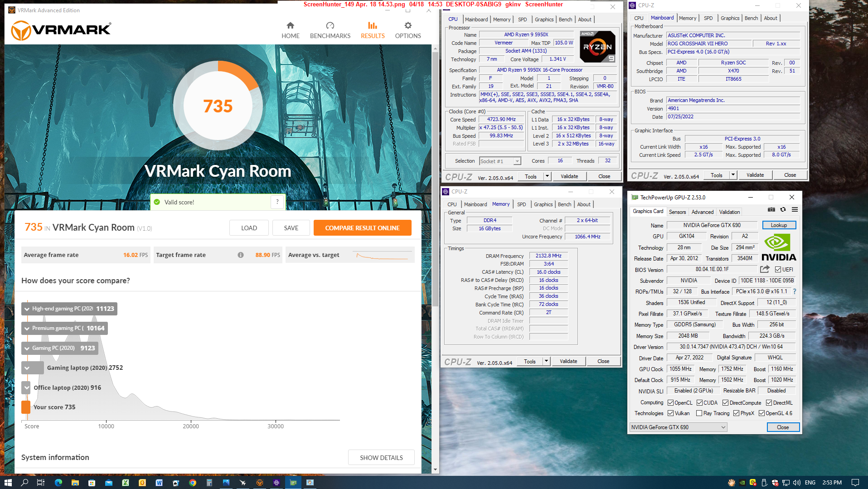The width and height of the screenshot is (868, 489).
Task: Open Bench tab in CPU-Z CPU window
Action: pyautogui.click(x=565, y=19)
